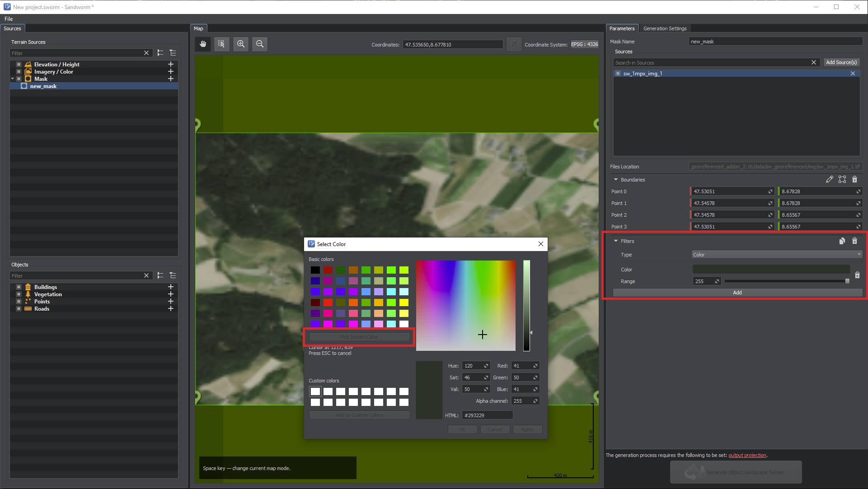Select the hand pan tool in the map toolbar
Viewport: 868px width, 489px height.
coord(203,44)
